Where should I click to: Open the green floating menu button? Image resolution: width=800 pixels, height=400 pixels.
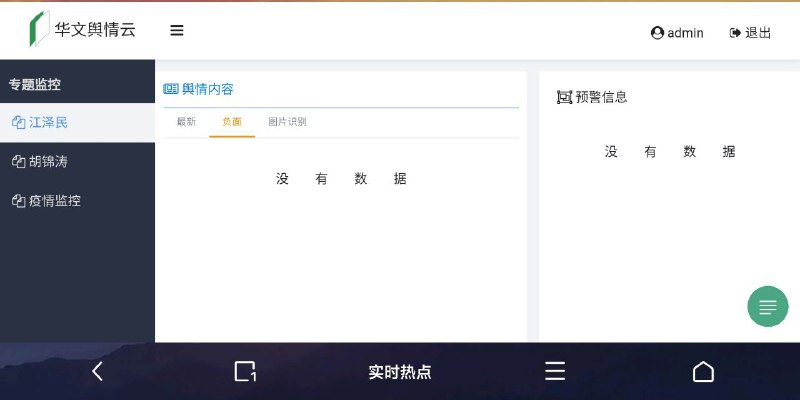coord(768,307)
